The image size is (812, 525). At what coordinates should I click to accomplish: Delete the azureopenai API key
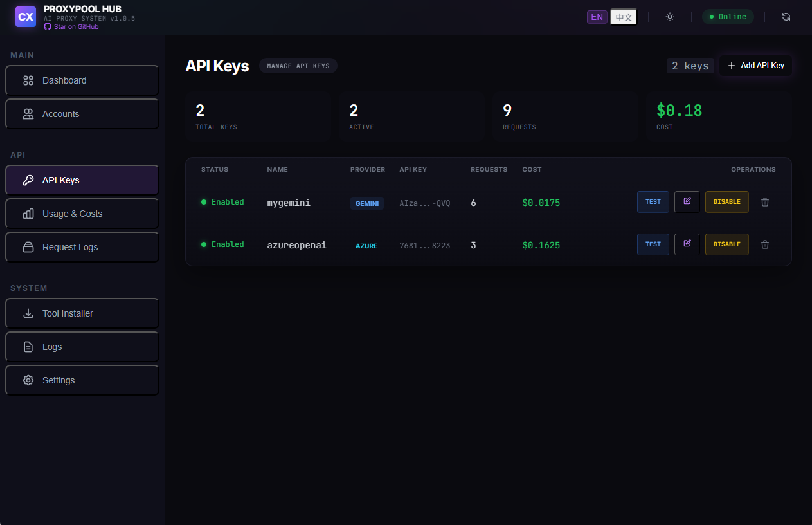[764, 244]
